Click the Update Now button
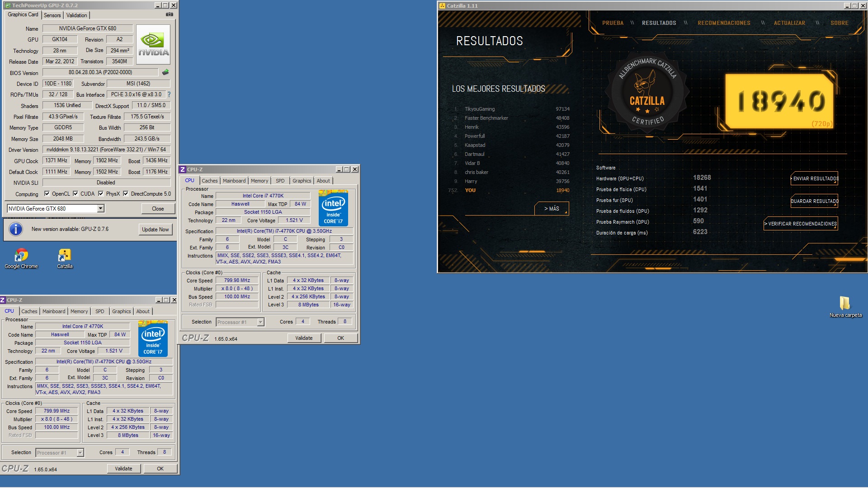 pyautogui.click(x=155, y=230)
